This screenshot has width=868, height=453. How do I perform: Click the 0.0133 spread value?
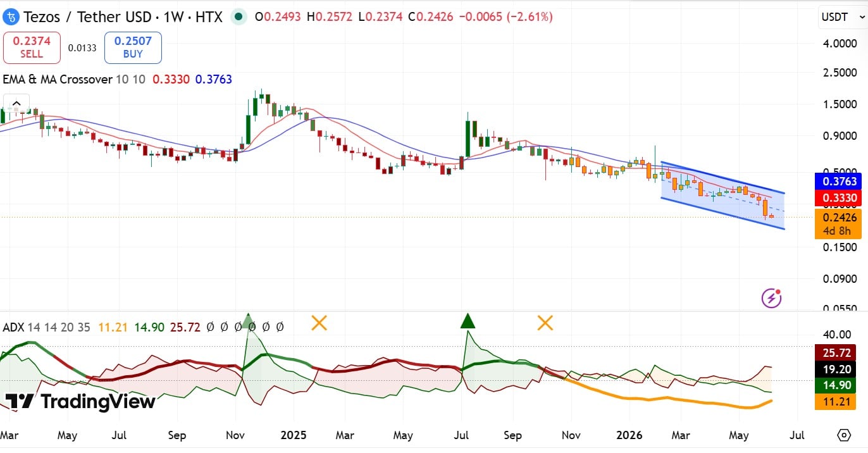click(82, 48)
